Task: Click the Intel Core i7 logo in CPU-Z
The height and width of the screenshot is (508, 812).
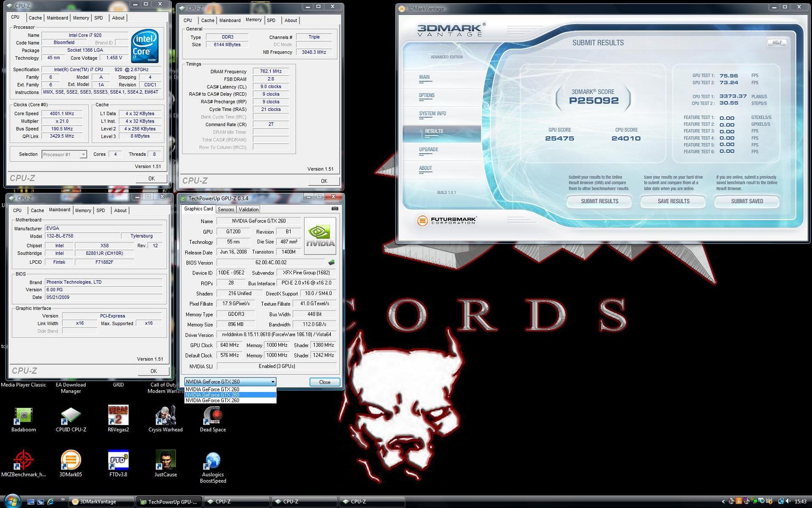Action: coord(145,46)
